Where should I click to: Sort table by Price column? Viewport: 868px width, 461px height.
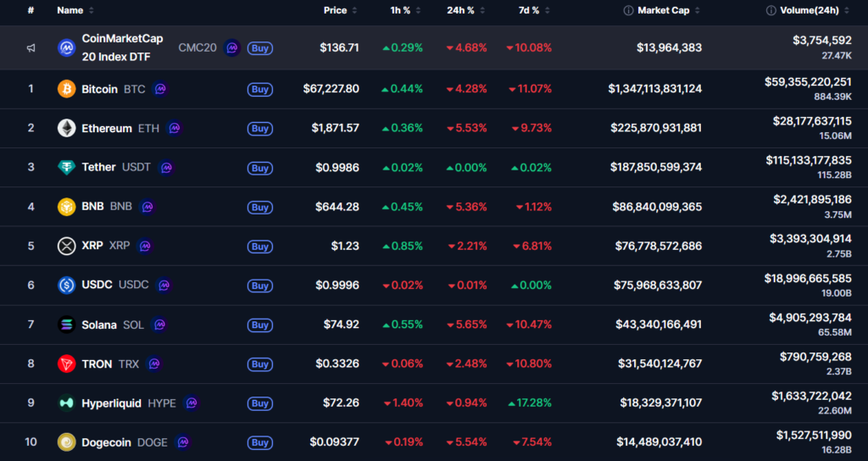(x=341, y=10)
